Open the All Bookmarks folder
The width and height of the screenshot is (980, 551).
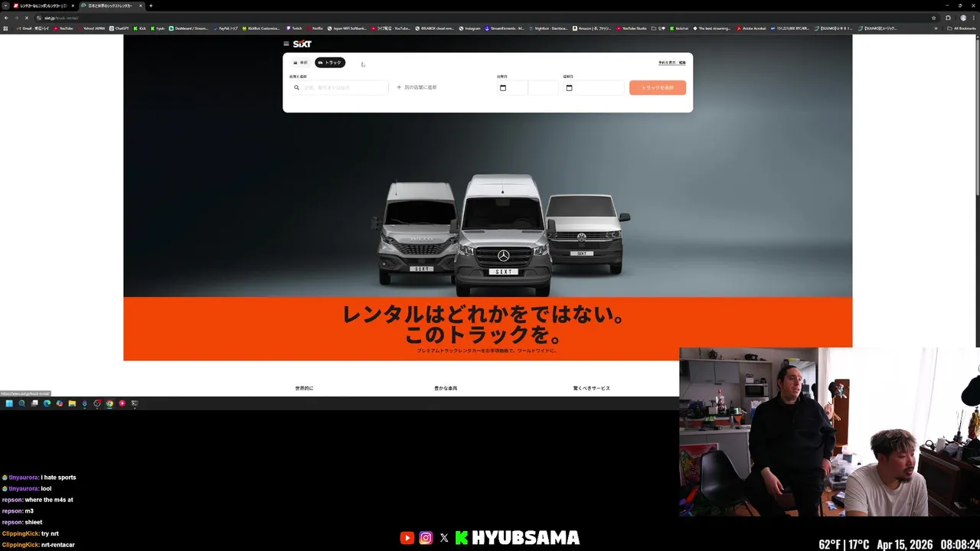(963, 28)
